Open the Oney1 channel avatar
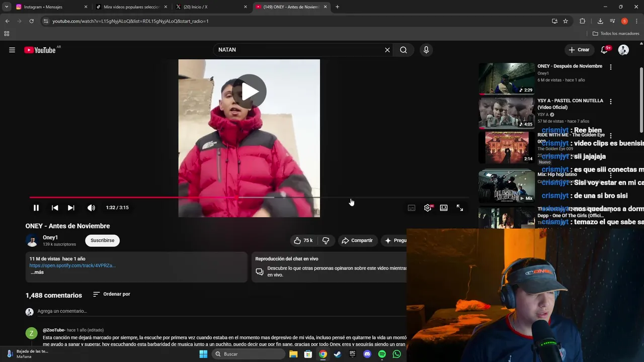This screenshot has width=644, height=362. pos(32,240)
